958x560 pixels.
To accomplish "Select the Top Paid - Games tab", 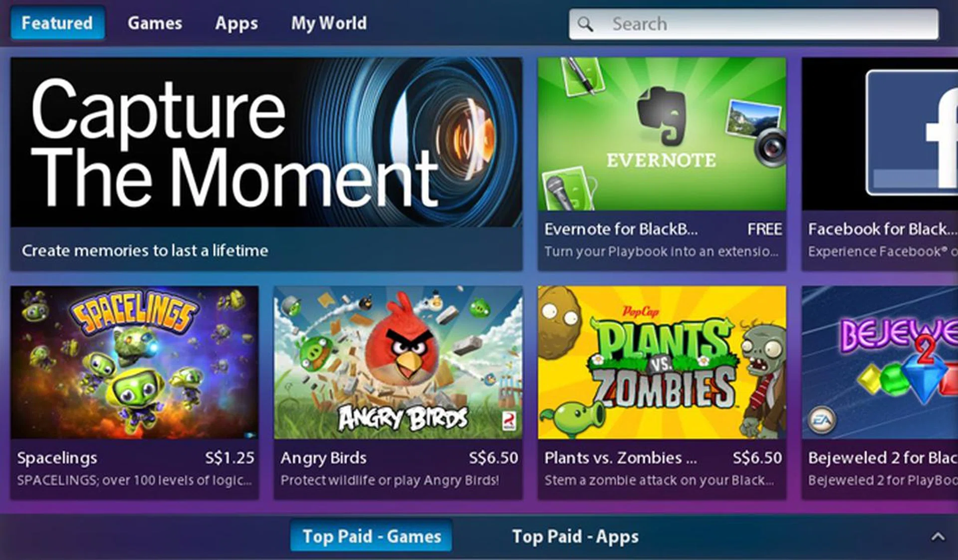I will click(372, 536).
